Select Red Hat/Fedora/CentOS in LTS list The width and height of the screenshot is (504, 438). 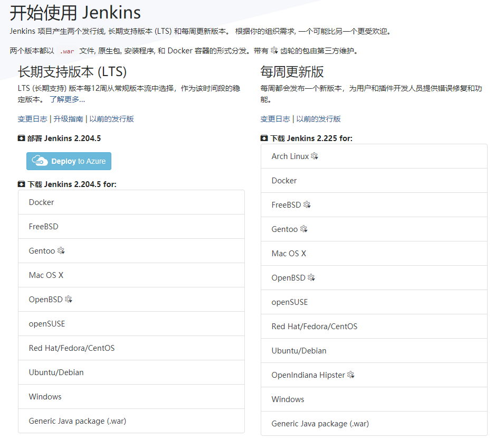[x=131, y=348]
